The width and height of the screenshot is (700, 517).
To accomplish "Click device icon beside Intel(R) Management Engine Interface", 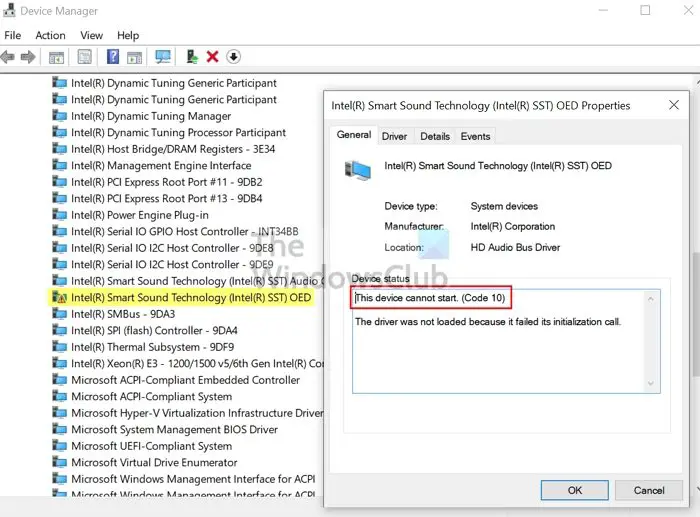I will (59, 165).
